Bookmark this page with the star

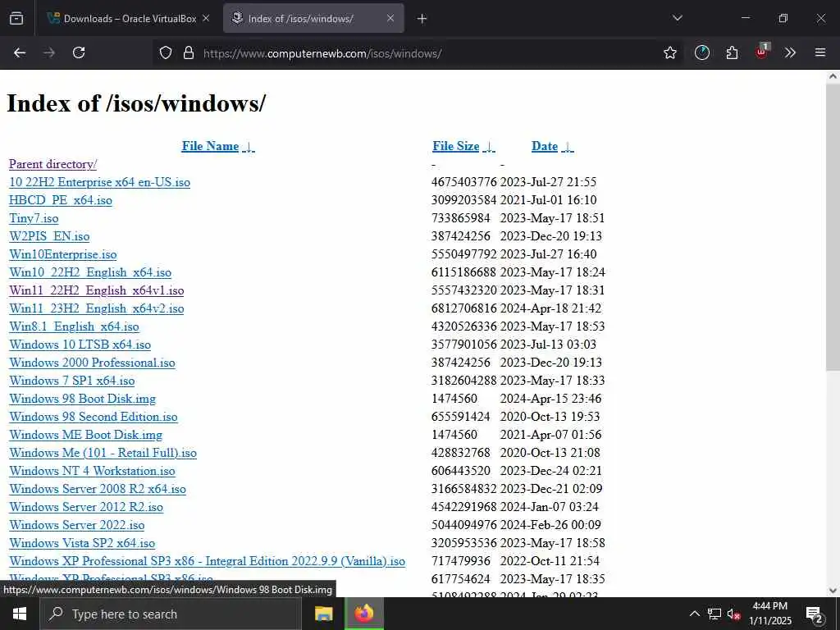[669, 52]
